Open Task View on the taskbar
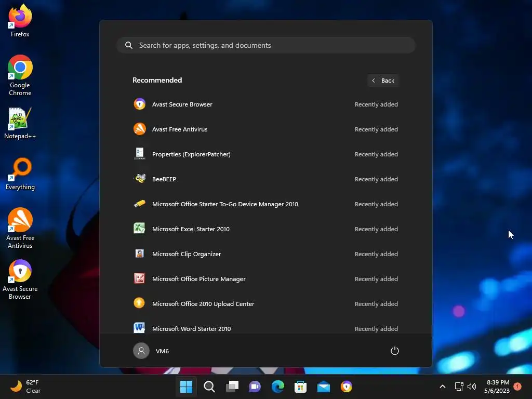 tap(232, 387)
